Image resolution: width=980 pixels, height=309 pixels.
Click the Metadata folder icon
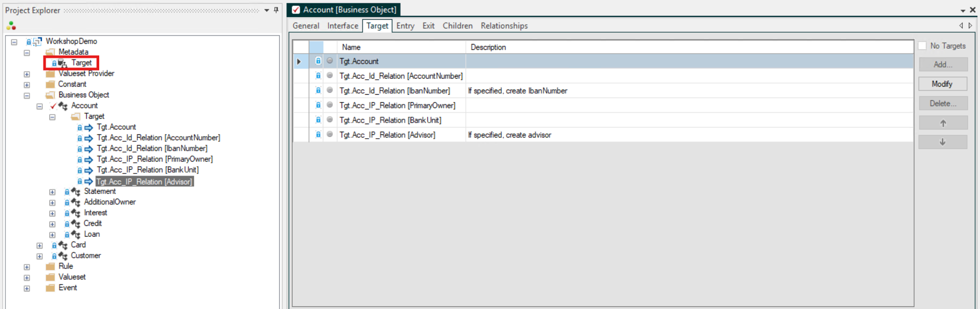(50, 52)
